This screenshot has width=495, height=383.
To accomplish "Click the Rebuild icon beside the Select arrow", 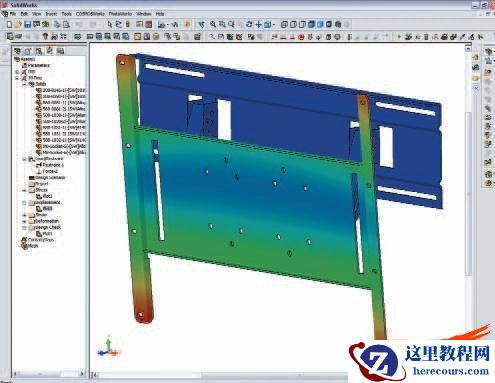I will [118, 24].
